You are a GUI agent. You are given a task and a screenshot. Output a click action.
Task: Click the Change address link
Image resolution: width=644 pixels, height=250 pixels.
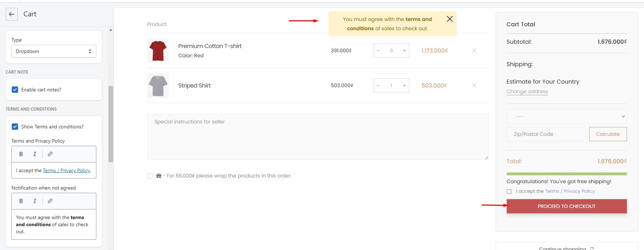click(527, 91)
